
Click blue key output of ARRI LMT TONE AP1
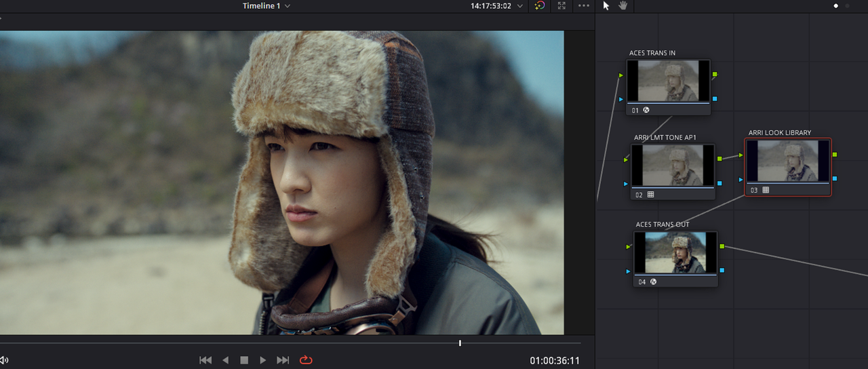[x=719, y=184]
